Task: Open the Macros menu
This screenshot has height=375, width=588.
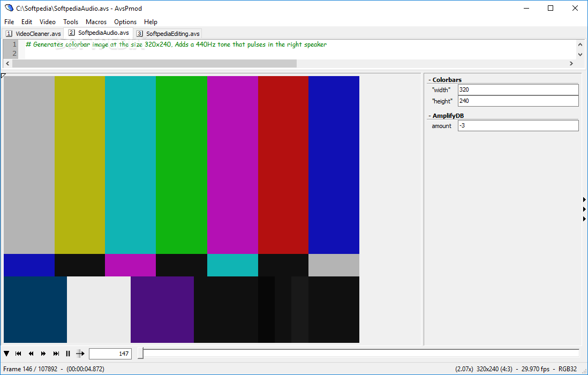Action: point(96,22)
